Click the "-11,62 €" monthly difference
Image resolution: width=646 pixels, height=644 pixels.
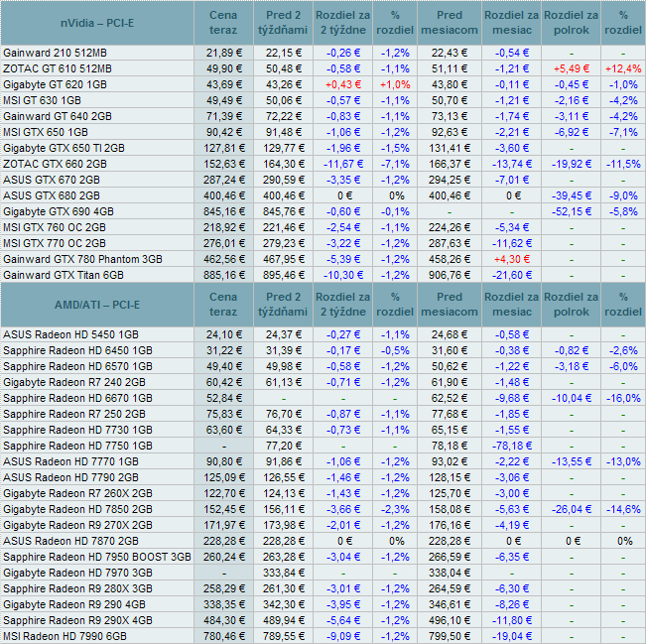pos(512,243)
